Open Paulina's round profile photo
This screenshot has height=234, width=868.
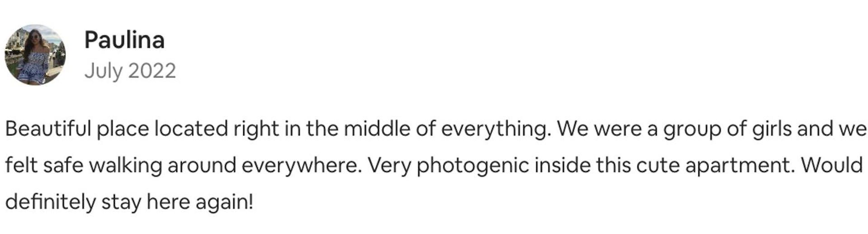click(x=35, y=55)
